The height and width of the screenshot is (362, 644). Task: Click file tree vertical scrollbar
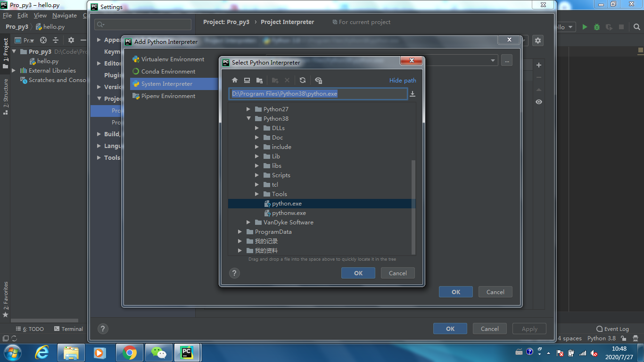[414, 207]
